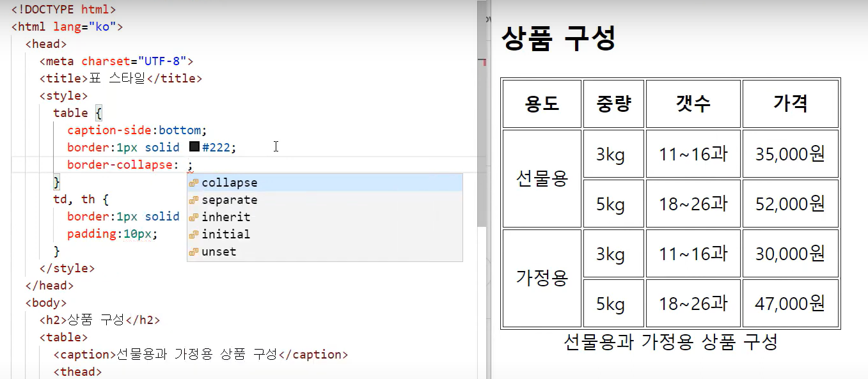Click the icon beside 'unset' suggestion
This screenshot has width=868, height=379.
pos(194,252)
